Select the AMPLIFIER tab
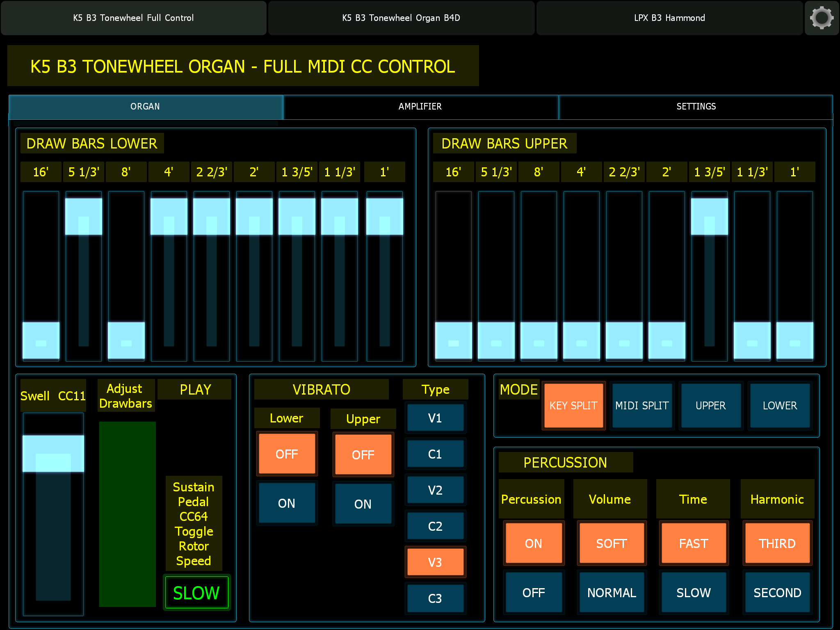 (420, 107)
